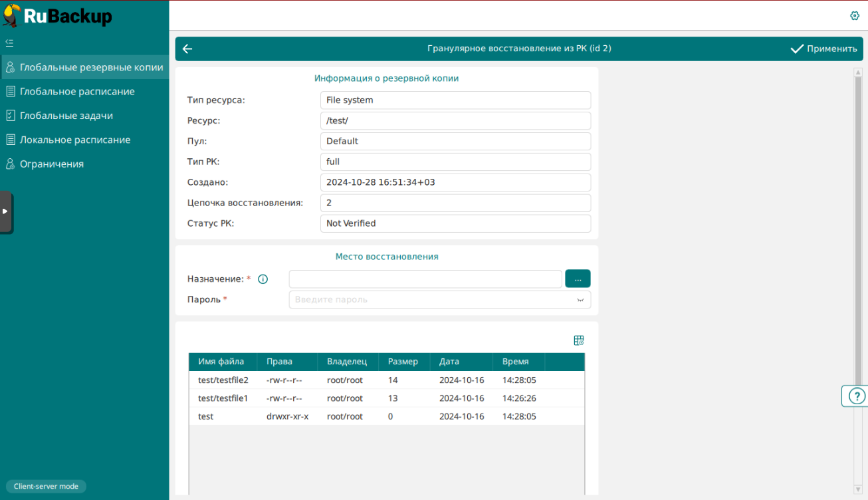Screen dimensions: 868x500
Task: Open table column settings icon
Action: (579, 340)
